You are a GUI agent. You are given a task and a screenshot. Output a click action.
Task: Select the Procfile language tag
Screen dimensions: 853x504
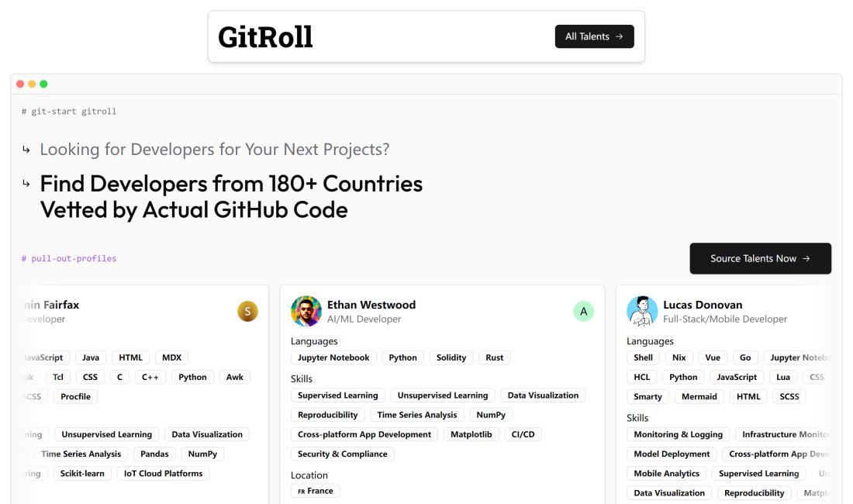tap(76, 397)
